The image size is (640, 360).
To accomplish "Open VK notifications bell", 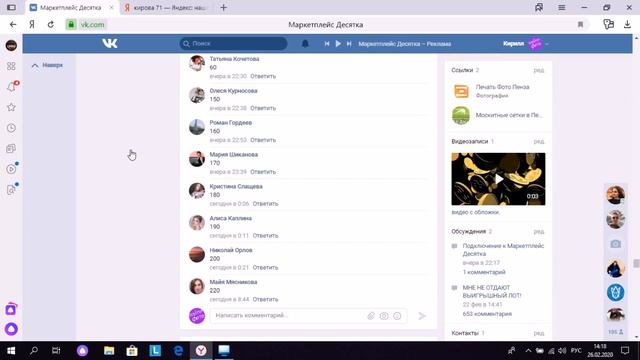I will [x=305, y=44].
